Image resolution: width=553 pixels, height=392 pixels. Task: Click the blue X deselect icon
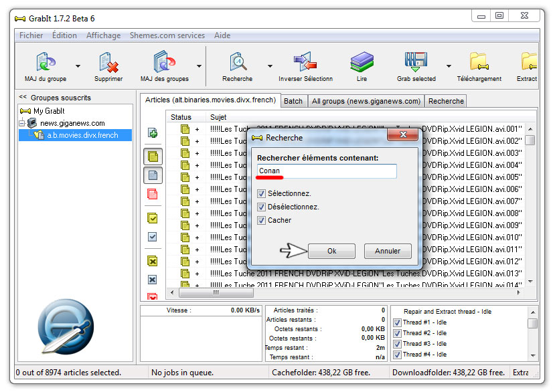click(x=153, y=280)
